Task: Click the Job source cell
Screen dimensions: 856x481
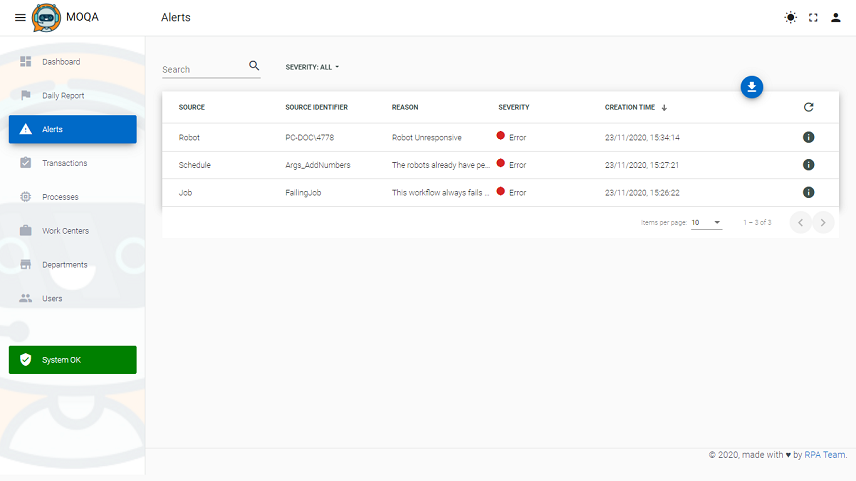Action: tap(185, 193)
